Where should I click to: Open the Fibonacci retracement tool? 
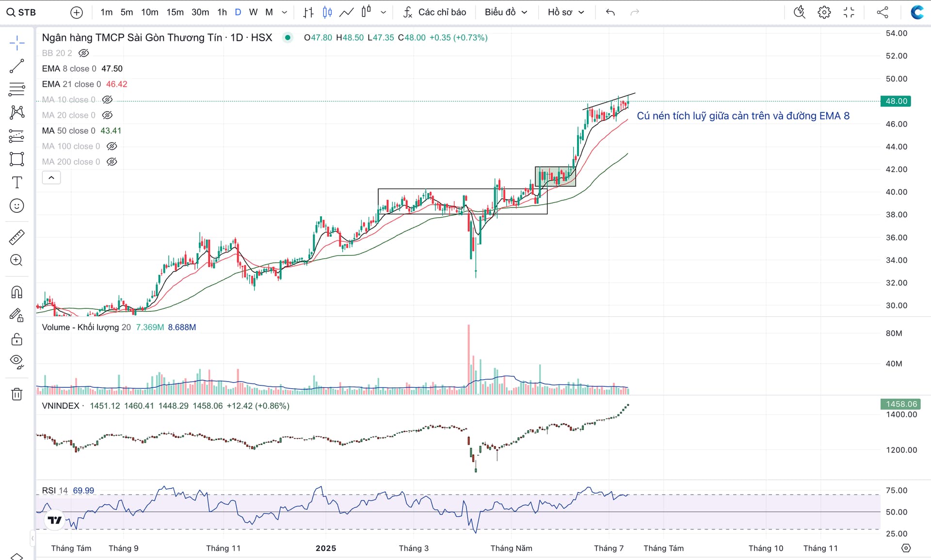pyautogui.click(x=16, y=89)
